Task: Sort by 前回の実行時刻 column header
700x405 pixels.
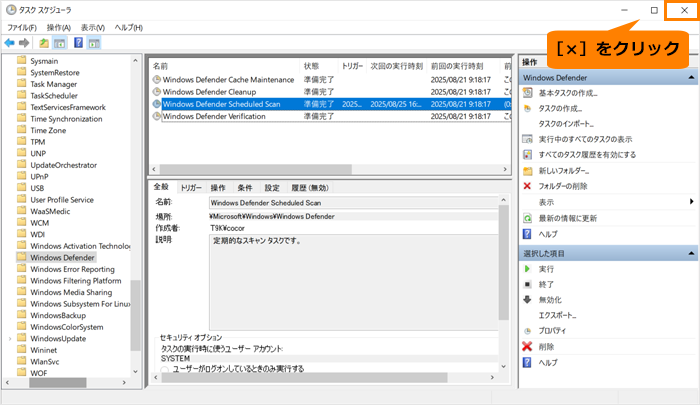Action: pyautogui.click(x=463, y=66)
